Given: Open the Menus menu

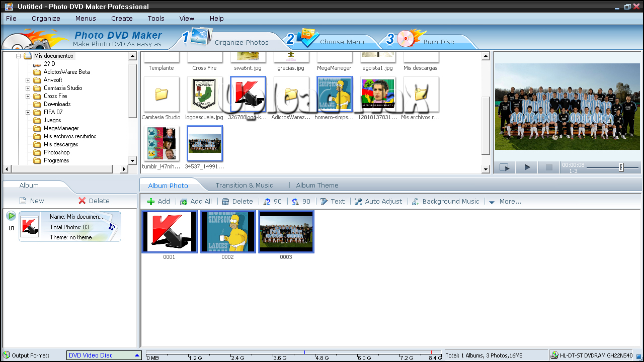Looking at the screenshot, I should point(86,18).
